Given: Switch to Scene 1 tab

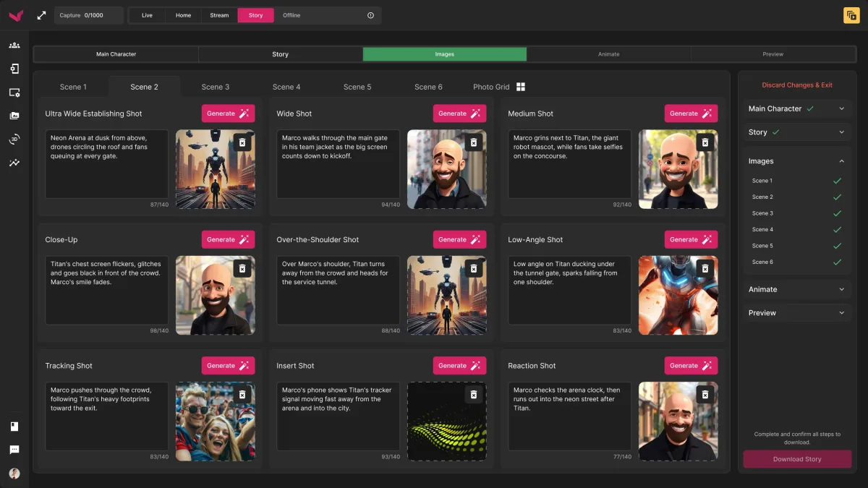Looking at the screenshot, I should (73, 87).
